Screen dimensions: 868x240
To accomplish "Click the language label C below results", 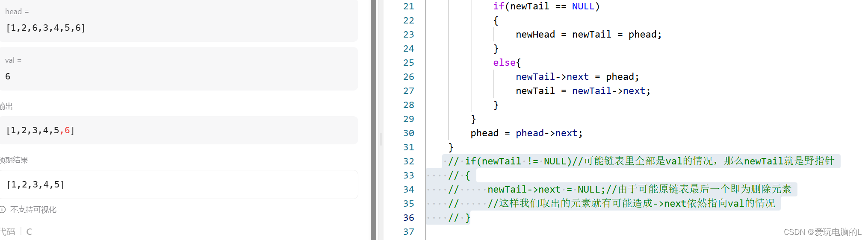I will (x=29, y=232).
